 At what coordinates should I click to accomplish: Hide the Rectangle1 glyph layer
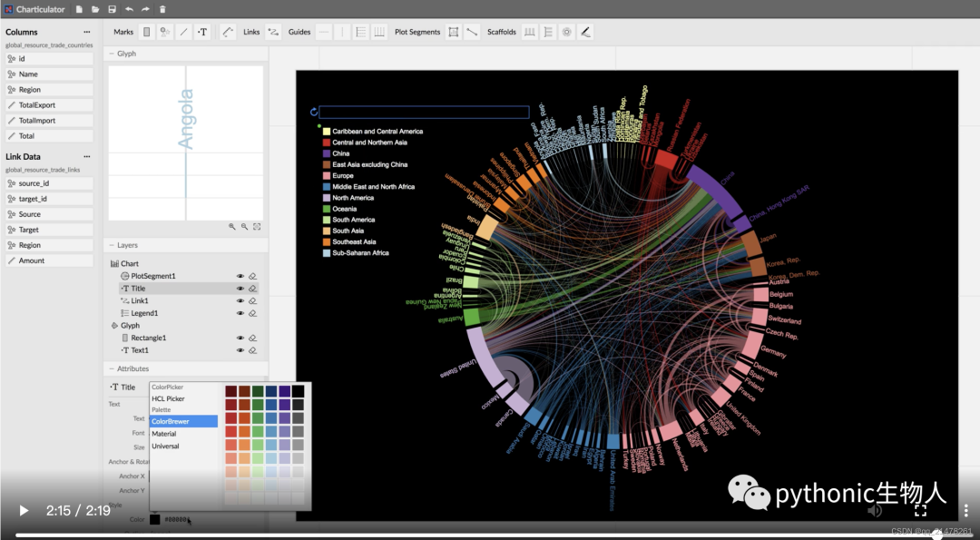[x=240, y=339]
